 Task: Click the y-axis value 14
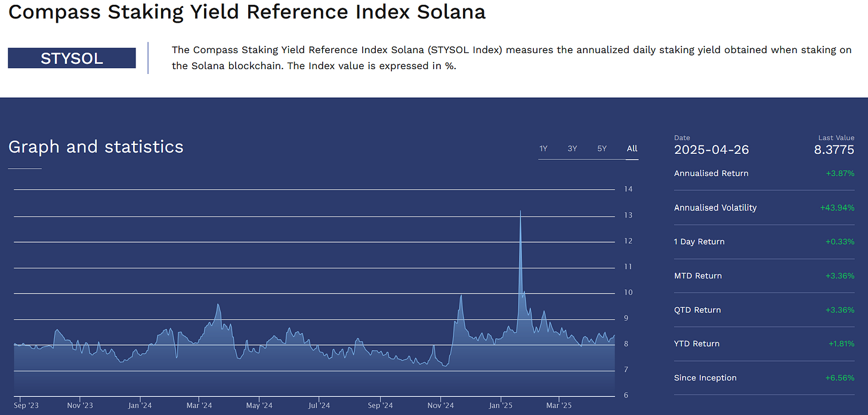628,189
